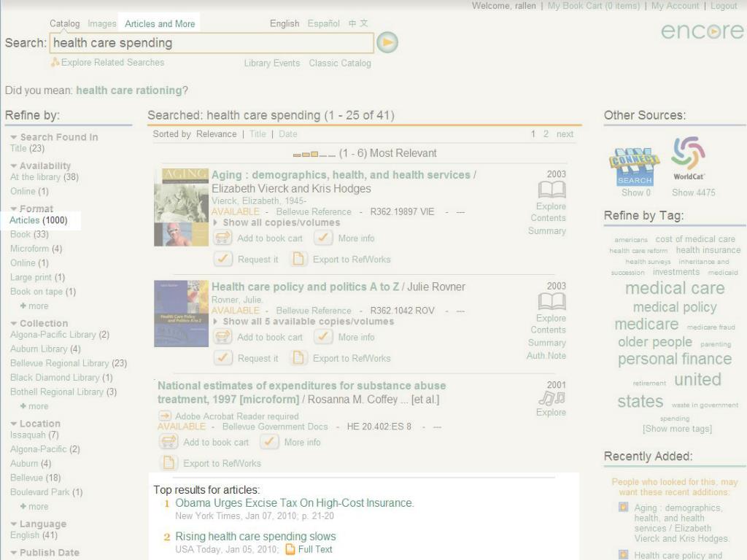The width and height of the screenshot is (747, 560).
Task: Click Request it icon for Health care policy
Action: point(222,358)
